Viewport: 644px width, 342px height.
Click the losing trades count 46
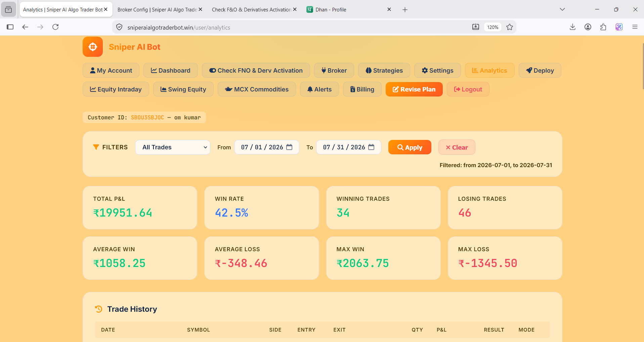coord(465,213)
